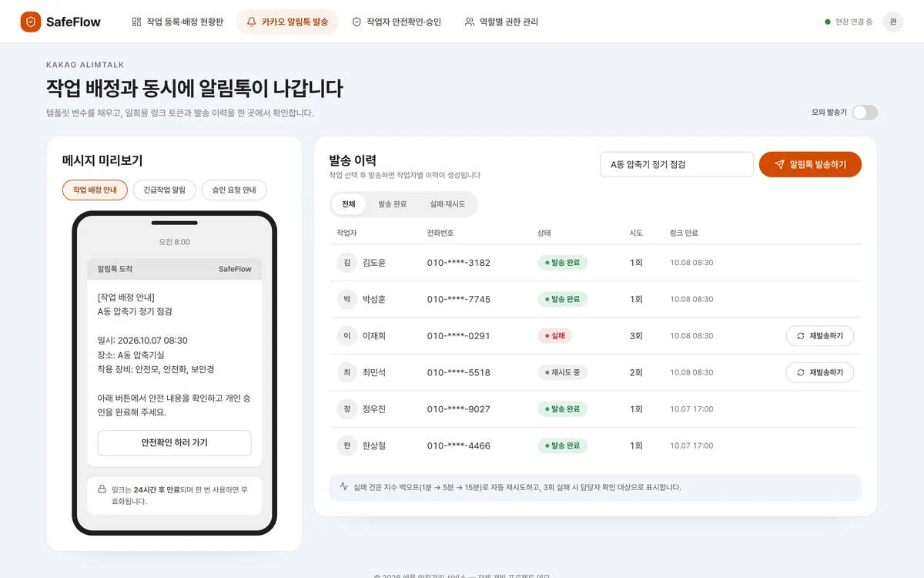
Task: Click the 링크 만료 column header
Action: pyautogui.click(x=684, y=233)
